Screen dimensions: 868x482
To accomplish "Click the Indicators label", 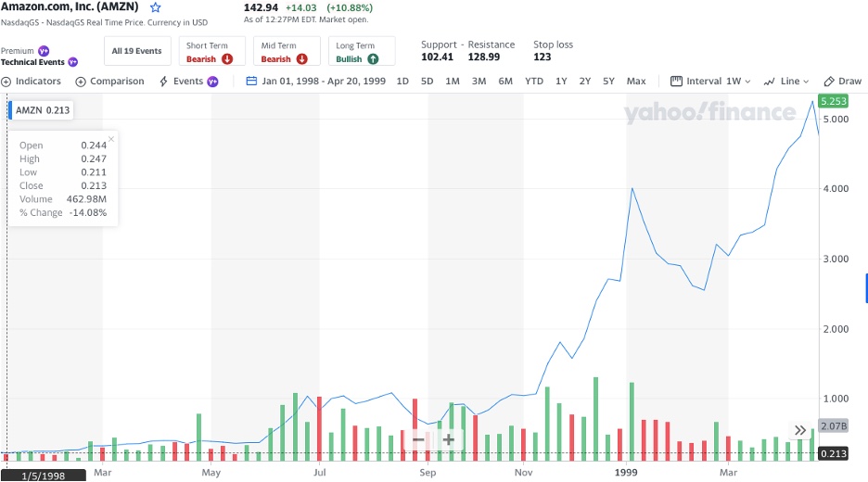I will point(38,81).
